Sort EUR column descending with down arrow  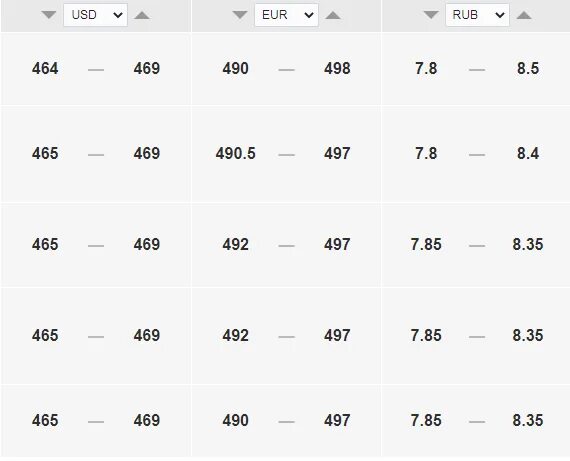tap(240, 15)
